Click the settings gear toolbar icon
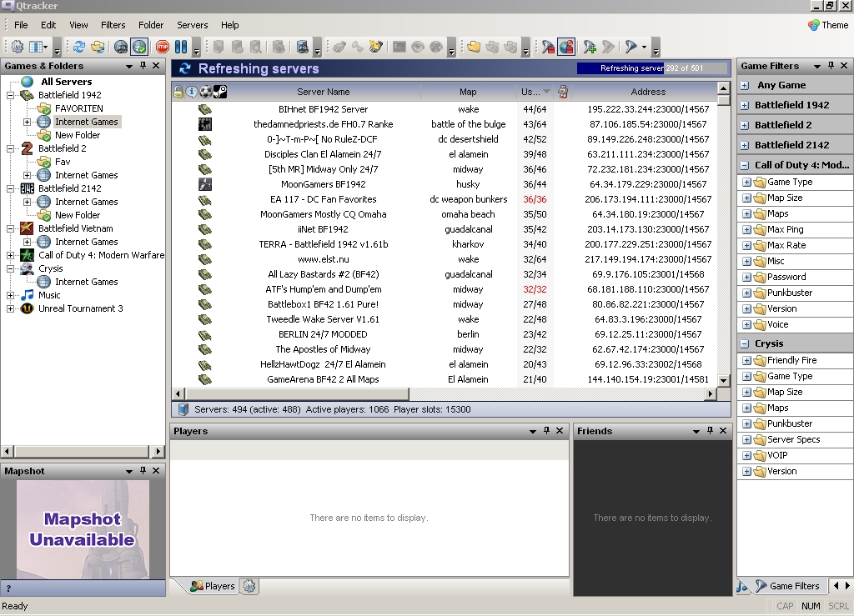The image size is (854, 616). click(x=17, y=47)
